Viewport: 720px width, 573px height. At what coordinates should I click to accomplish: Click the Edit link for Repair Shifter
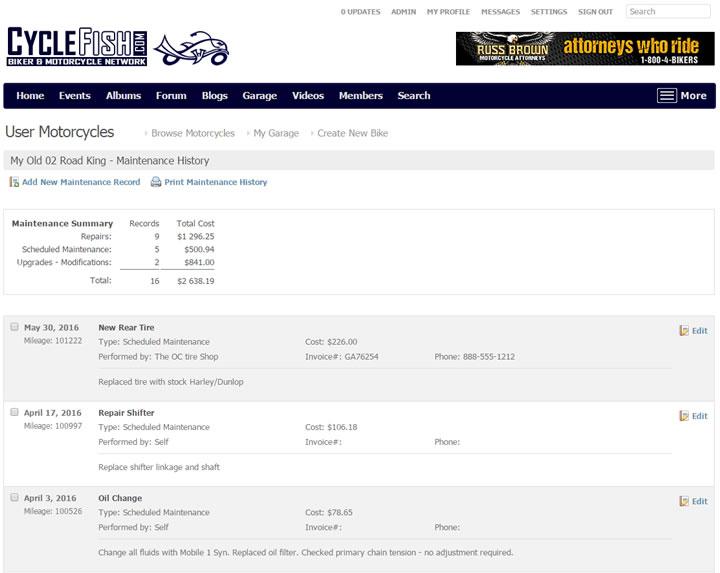699,416
